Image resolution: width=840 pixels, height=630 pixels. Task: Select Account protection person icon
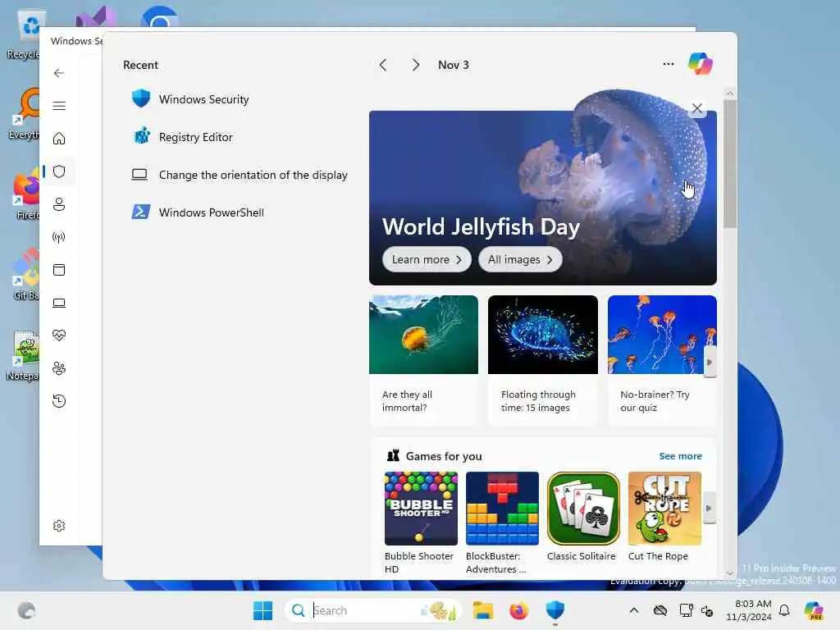click(59, 204)
